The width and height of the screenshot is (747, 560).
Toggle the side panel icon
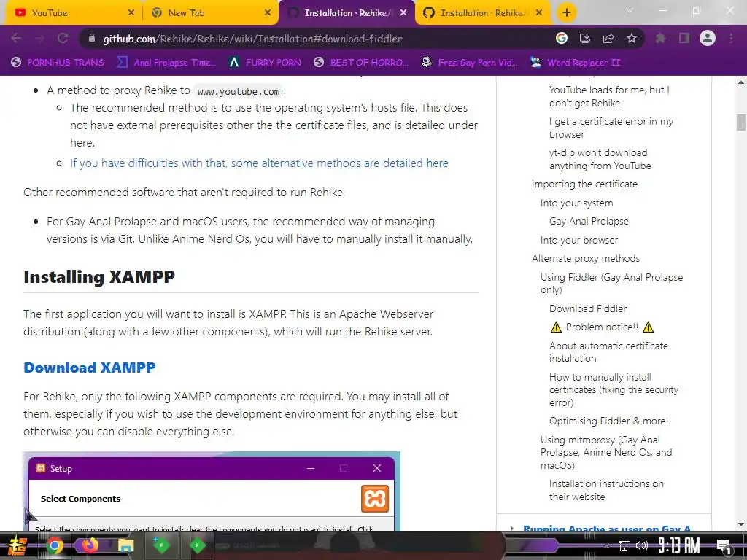click(x=684, y=38)
